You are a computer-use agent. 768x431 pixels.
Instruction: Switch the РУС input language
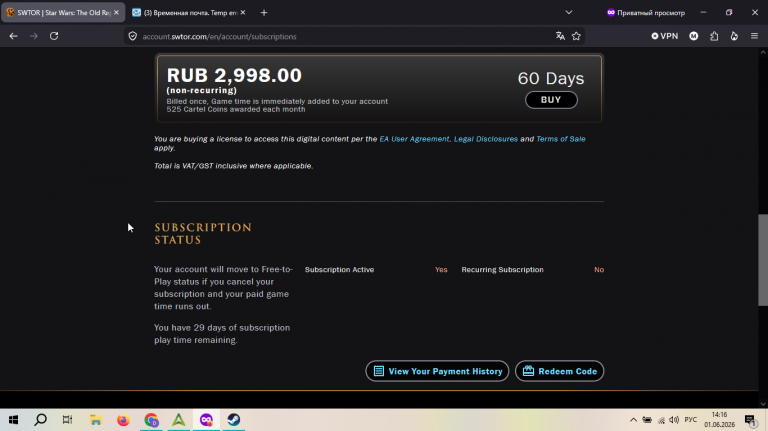691,420
